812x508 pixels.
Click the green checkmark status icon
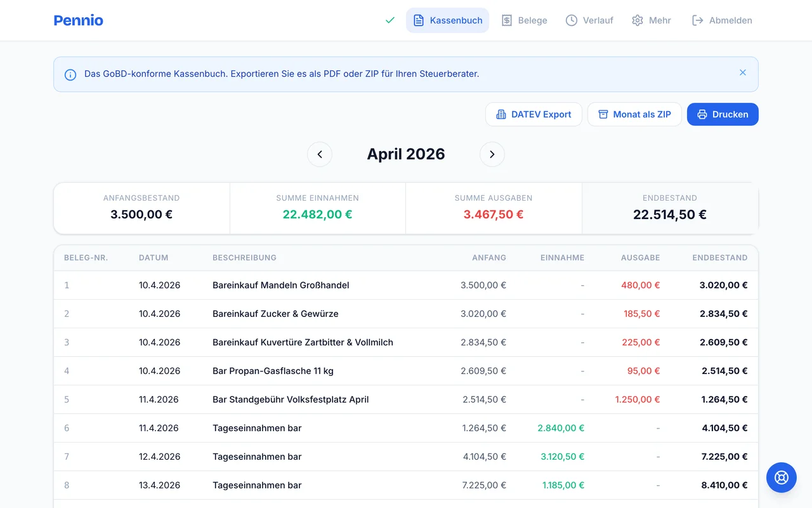coord(390,20)
